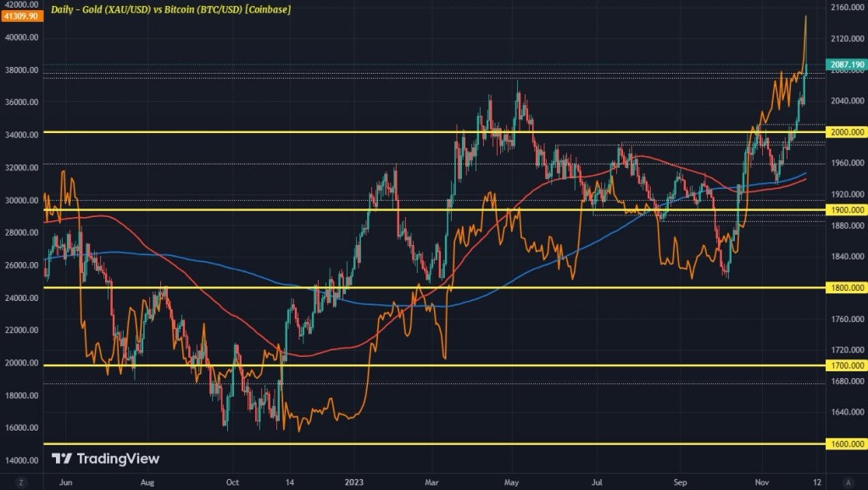Viewport: 868px width, 490px height.
Task: Click the 14000.00 value on left price axis
Action: 21,460
